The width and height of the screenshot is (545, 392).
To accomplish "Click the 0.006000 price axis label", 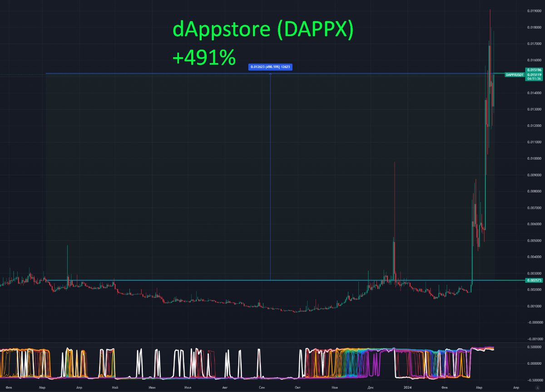I will click(x=535, y=224).
